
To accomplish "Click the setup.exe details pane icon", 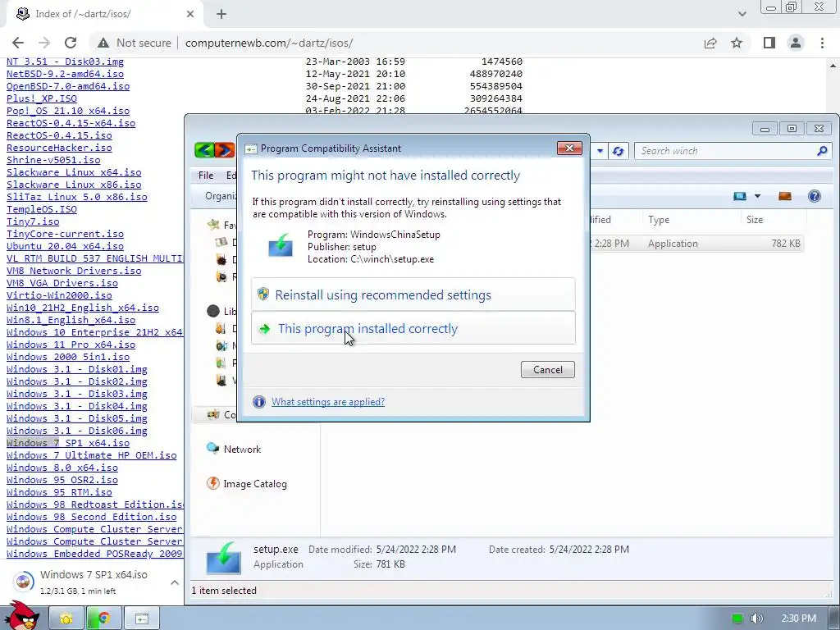I will click(224, 558).
